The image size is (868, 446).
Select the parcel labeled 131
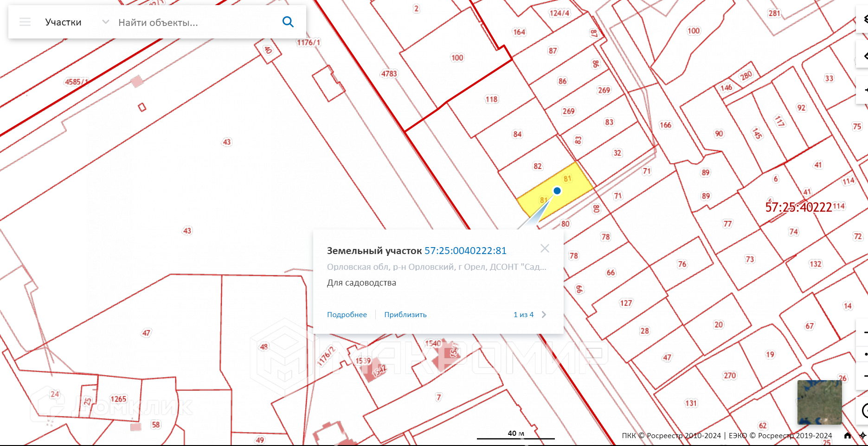[691, 403]
